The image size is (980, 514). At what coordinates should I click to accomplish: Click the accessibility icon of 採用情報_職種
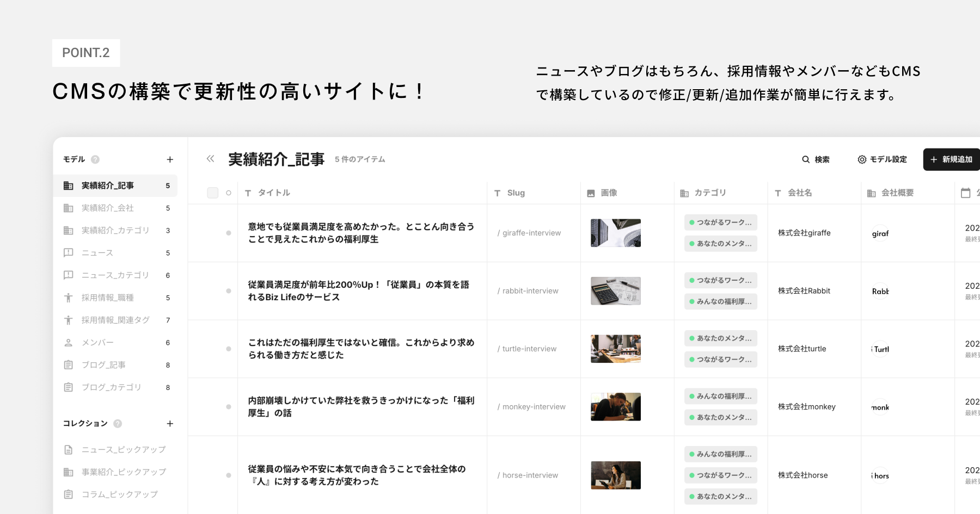pyautogui.click(x=69, y=298)
